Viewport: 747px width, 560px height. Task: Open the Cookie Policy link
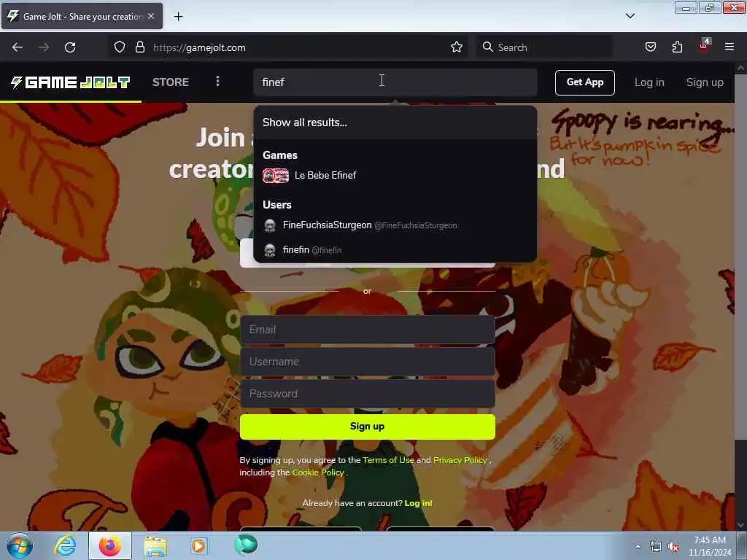pos(318,472)
